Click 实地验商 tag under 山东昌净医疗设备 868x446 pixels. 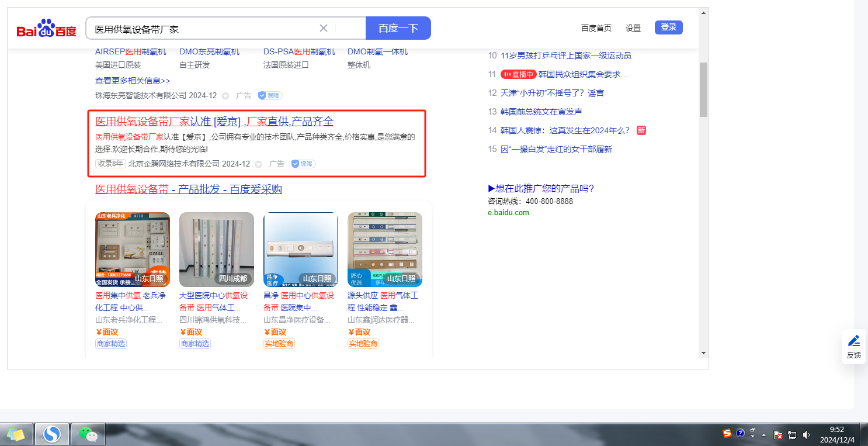pos(279,344)
